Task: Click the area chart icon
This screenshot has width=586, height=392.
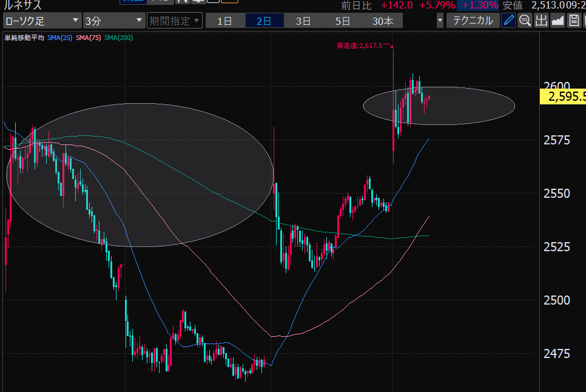Action: click(x=557, y=21)
